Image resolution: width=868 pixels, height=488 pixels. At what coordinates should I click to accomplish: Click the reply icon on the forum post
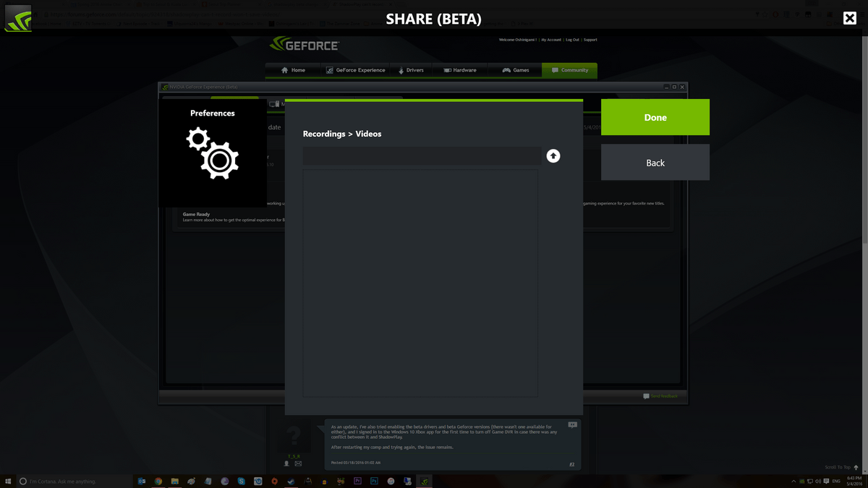coord(572,425)
